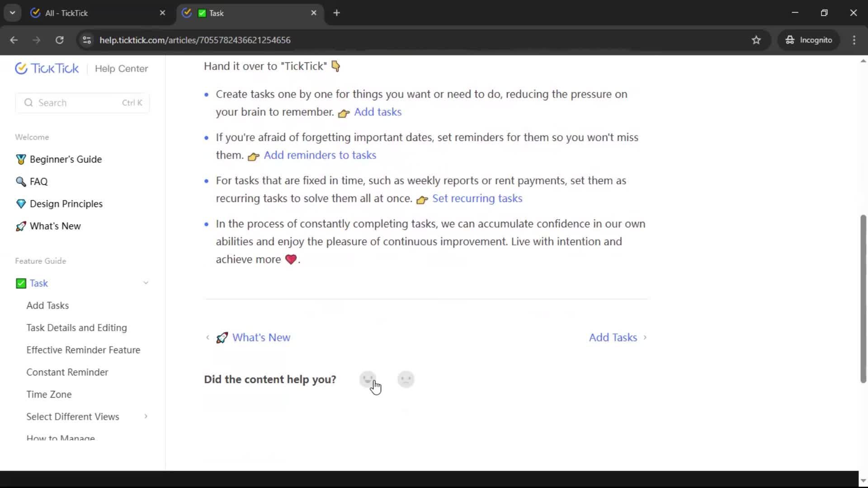Focus the help center Search field
Image resolution: width=868 pixels, height=488 pixels.
click(x=82, y=103)
